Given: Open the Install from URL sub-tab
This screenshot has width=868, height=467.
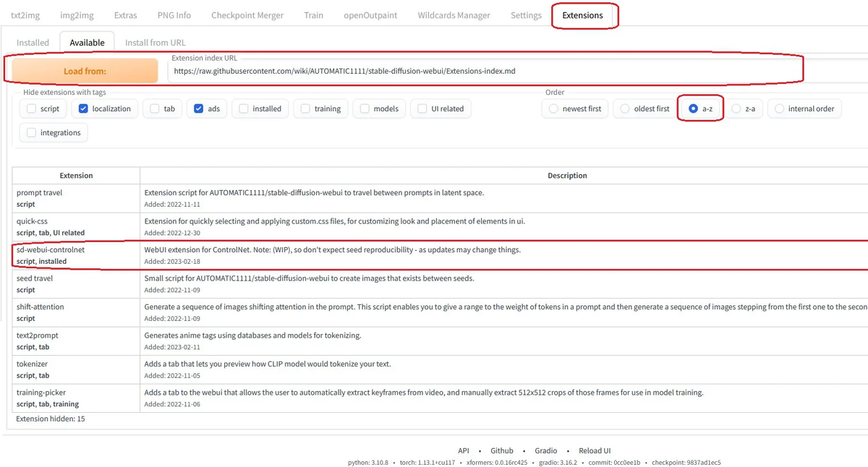Looking at the screenshot, I should pos(156,43).
